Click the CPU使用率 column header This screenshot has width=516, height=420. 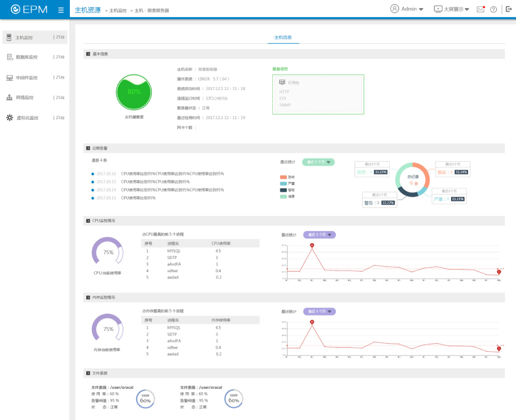click(x=221, y=244)
